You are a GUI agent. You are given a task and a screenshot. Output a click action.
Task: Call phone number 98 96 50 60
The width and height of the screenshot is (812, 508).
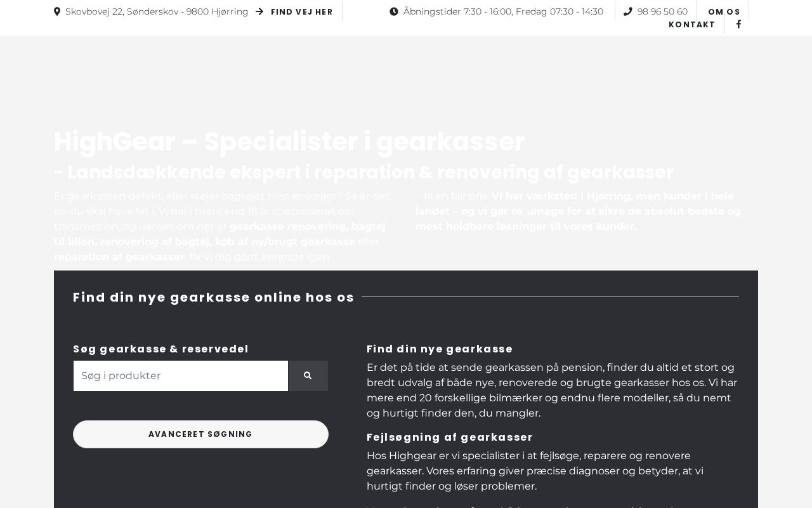(662, 11)
